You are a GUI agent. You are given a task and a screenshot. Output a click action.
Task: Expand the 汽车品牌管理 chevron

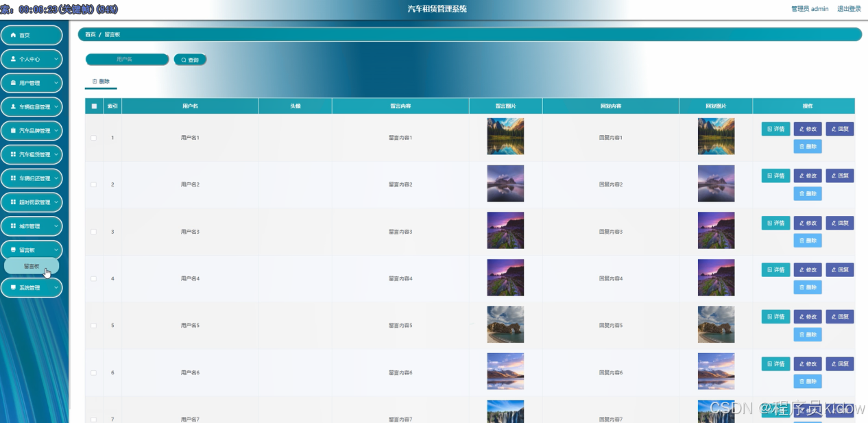point(56,130)
